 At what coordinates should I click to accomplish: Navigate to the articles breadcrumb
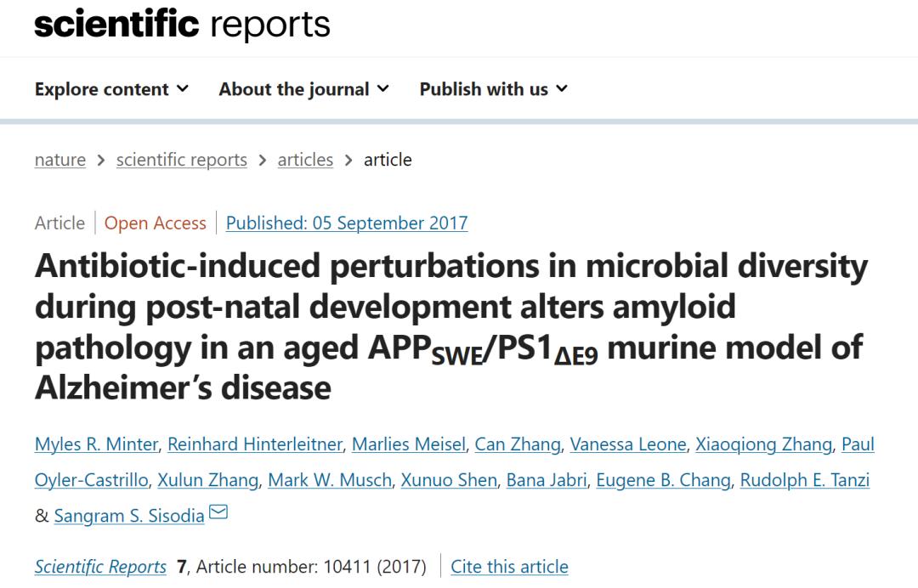(305, 160)
